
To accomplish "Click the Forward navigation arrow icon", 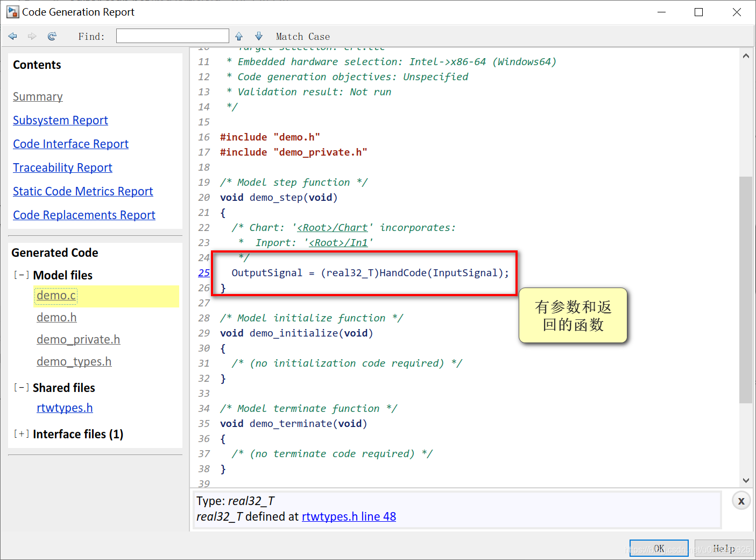I will pos(32,36).
